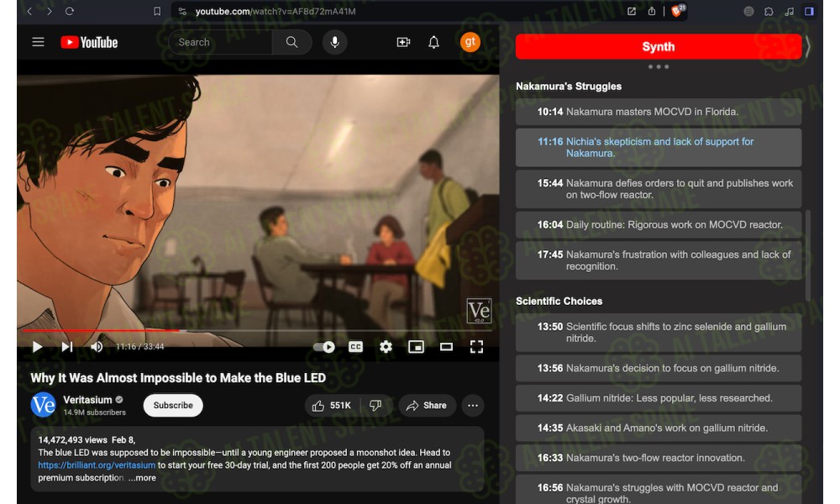This screenshot has width=840, height=504.
Task: Jump to 16:56 struggles with crystal growth
Action: point(659,490)
